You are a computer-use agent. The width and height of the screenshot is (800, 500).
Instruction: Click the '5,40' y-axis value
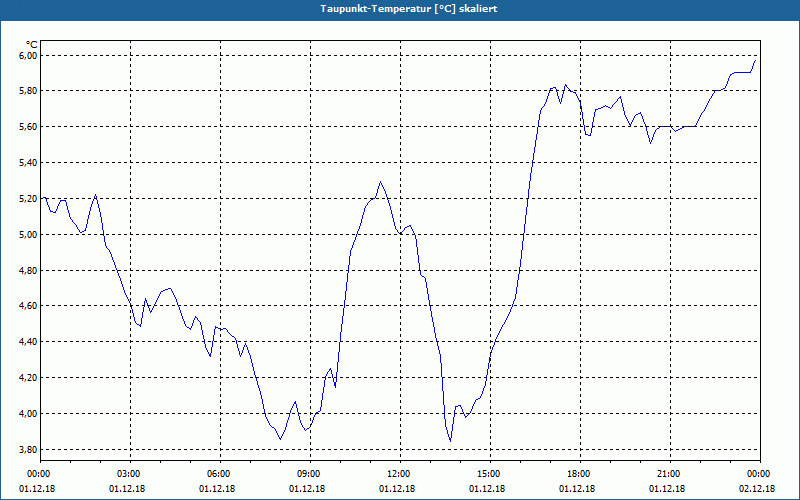pos(27,163)
